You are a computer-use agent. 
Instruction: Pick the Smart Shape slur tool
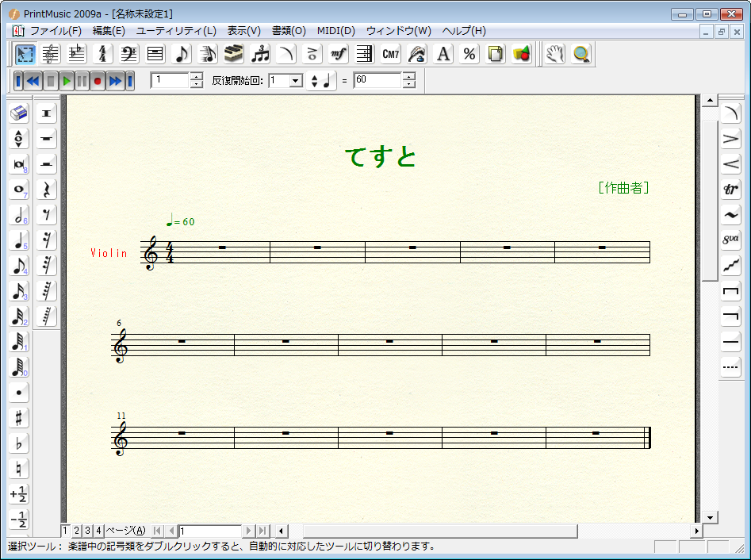286,54
